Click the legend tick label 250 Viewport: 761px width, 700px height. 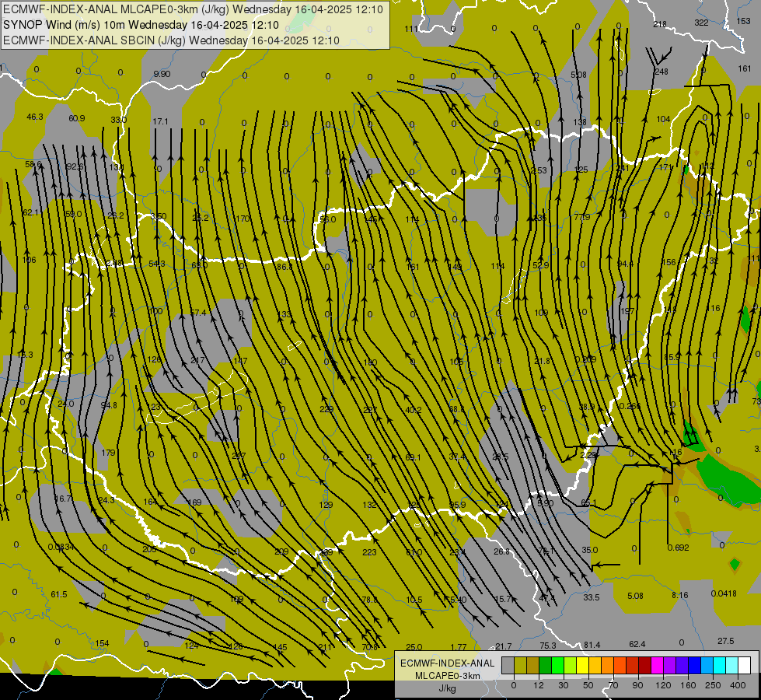pos(713,685)
